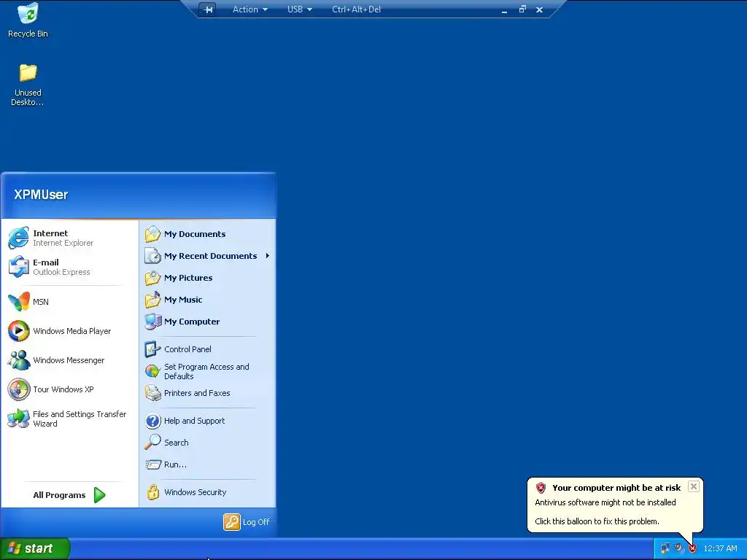
Task: Open the USB dropdown menu
Action: [300, 9]
